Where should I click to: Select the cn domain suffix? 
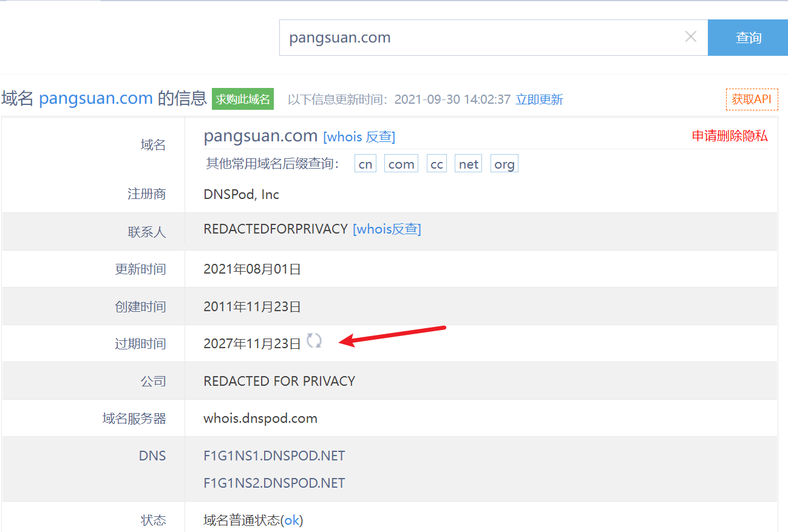click(365, 164)
